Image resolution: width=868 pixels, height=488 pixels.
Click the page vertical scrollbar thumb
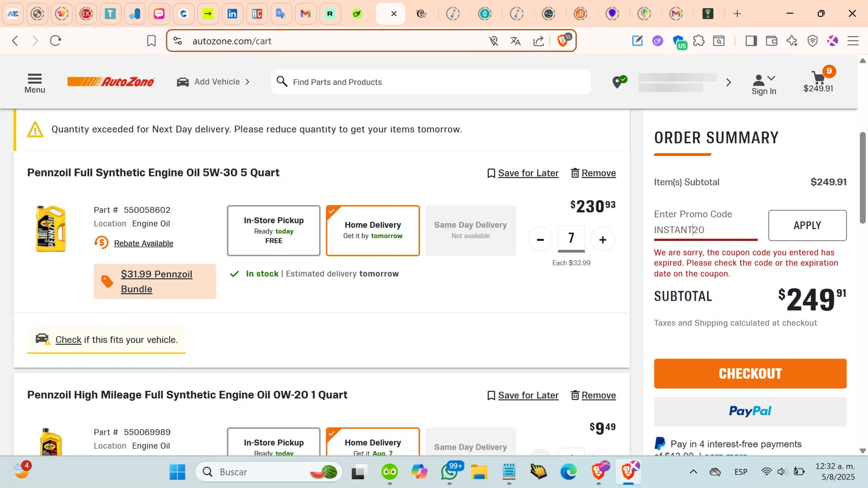click(x=862, y=178)
